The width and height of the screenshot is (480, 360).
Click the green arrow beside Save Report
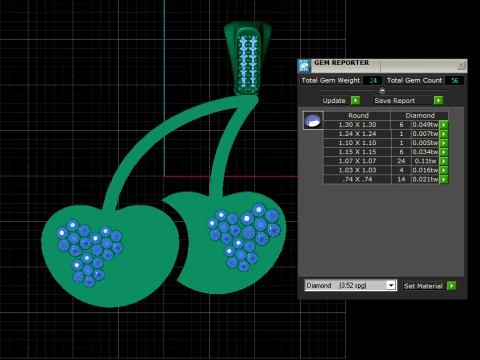(438, 100)
